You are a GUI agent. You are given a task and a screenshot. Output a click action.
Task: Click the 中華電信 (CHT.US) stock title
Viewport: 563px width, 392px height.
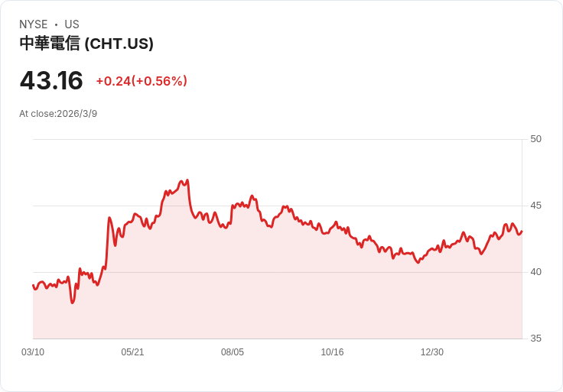86,44
